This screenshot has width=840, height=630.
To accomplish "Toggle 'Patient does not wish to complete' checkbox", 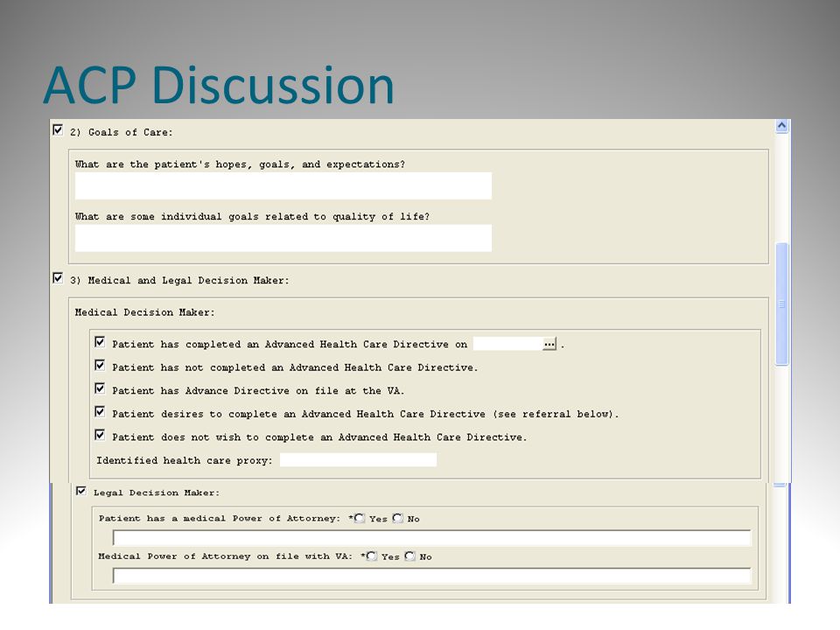I will tap(100, 435).
